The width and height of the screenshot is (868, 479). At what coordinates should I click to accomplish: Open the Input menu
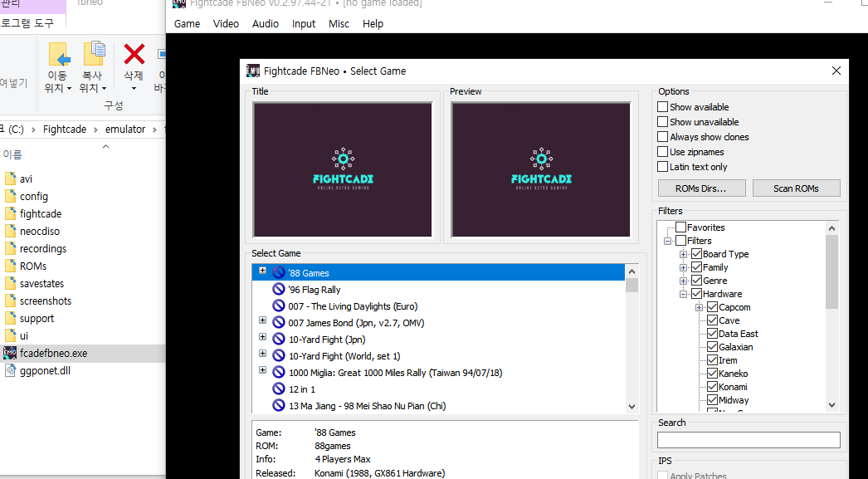coord(304,24)
